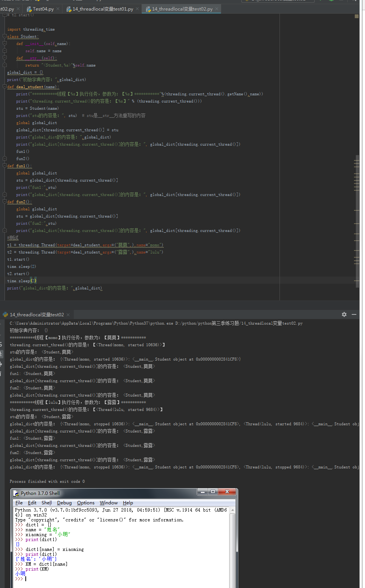365x588 pixels.
Task: Click the 'time.sleep(2)' line with highlighted bracket
Action: [x=22, y=281]
